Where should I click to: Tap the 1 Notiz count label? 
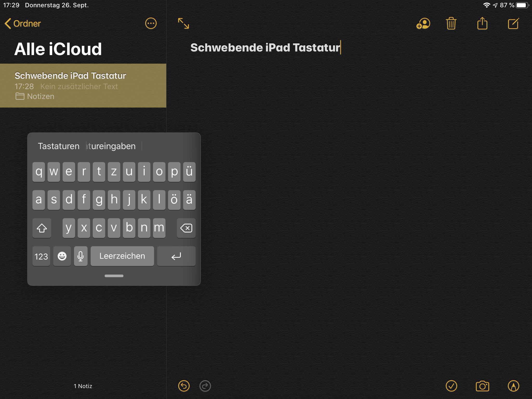click(83, 386)
